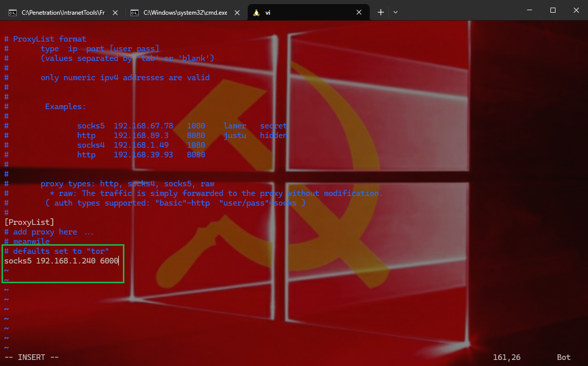Viewport: 588px width, 366px height.
Task: Click the "161,26" cursor position indicator
Action: pos(507,357)
